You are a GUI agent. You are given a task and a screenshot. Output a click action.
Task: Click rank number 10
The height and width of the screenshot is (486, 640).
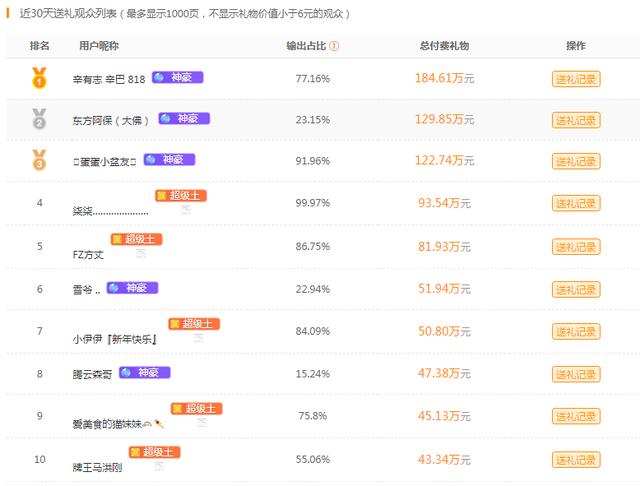[x=40, y=459]
